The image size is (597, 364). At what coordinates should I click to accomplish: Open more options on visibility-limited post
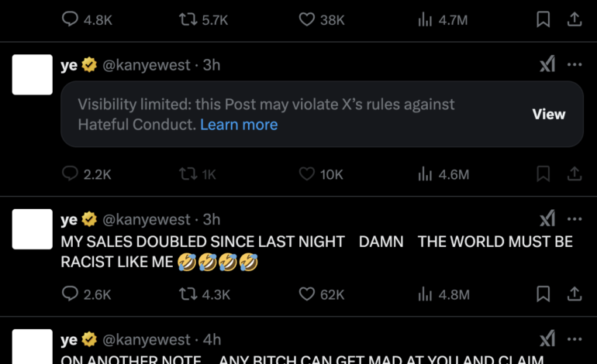pyautogui.click(x=575, y=65)
